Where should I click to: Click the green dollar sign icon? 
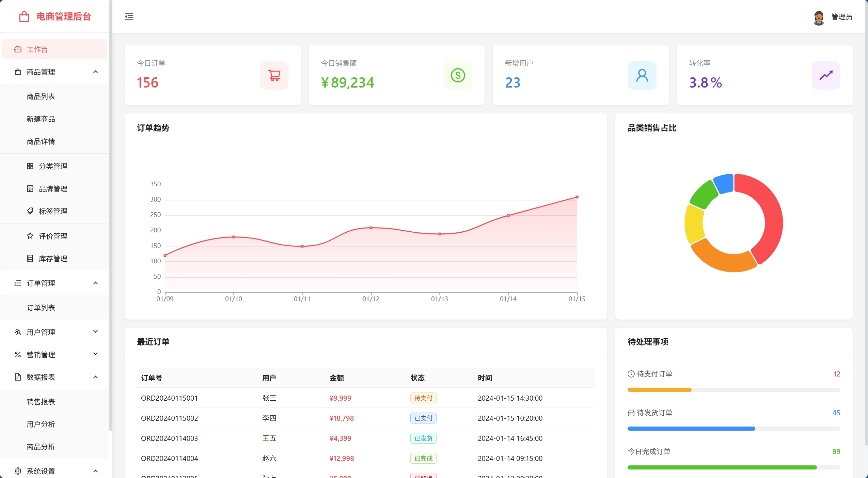(458, 75)
